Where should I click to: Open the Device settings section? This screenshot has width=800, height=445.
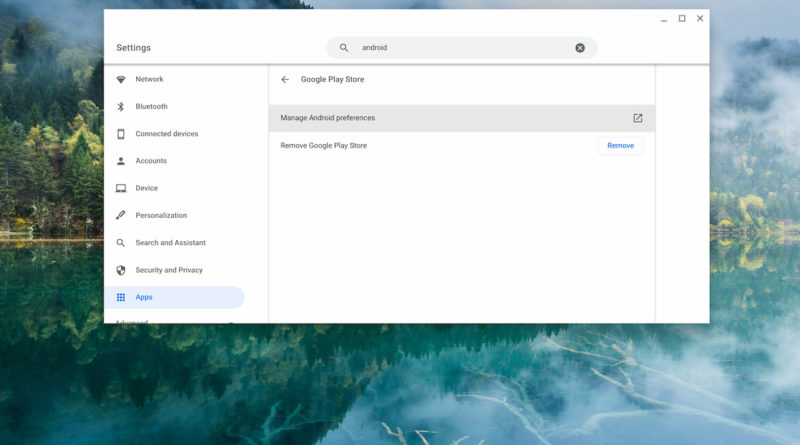pos(146,188)
